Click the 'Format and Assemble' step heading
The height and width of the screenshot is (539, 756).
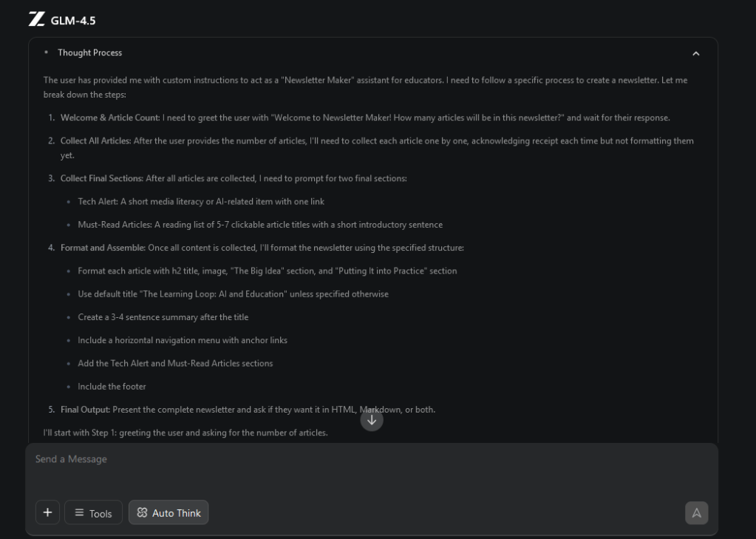click(103, 248)
